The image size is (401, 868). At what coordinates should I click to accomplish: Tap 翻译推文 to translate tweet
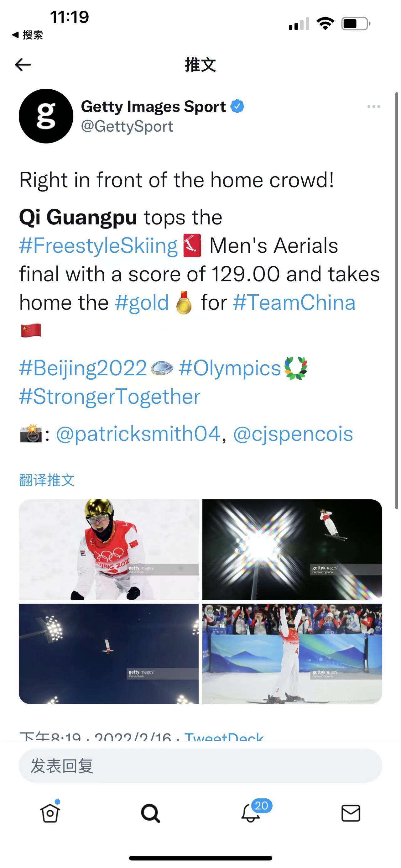coord(47,480)
